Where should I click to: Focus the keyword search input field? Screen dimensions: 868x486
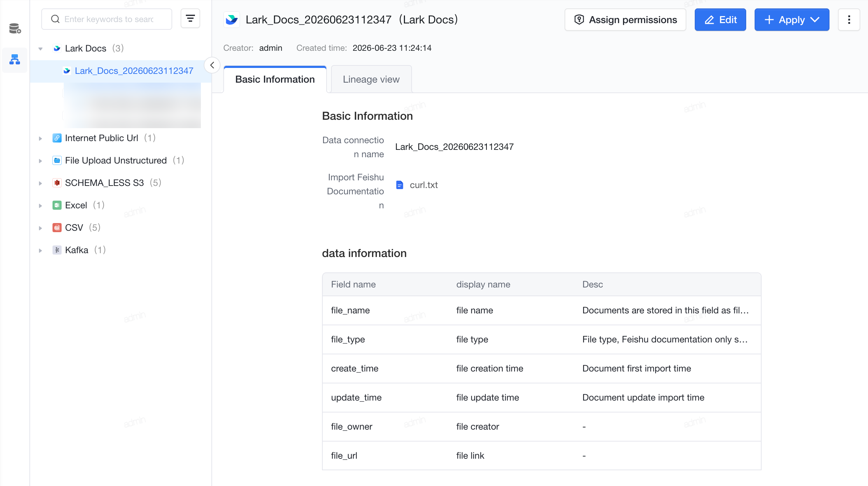pos(107,19)
